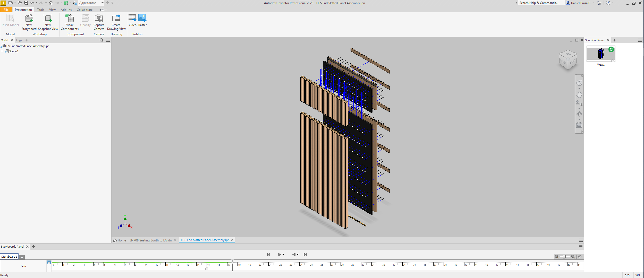
Task: Open the play forward dropdown in playback controls
Action: [x=283, y=255]
